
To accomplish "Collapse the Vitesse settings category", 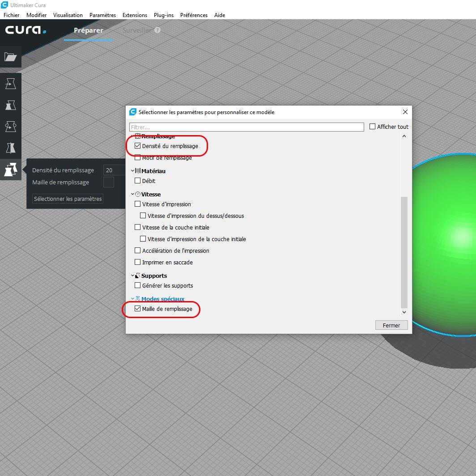I will [133, 194].
